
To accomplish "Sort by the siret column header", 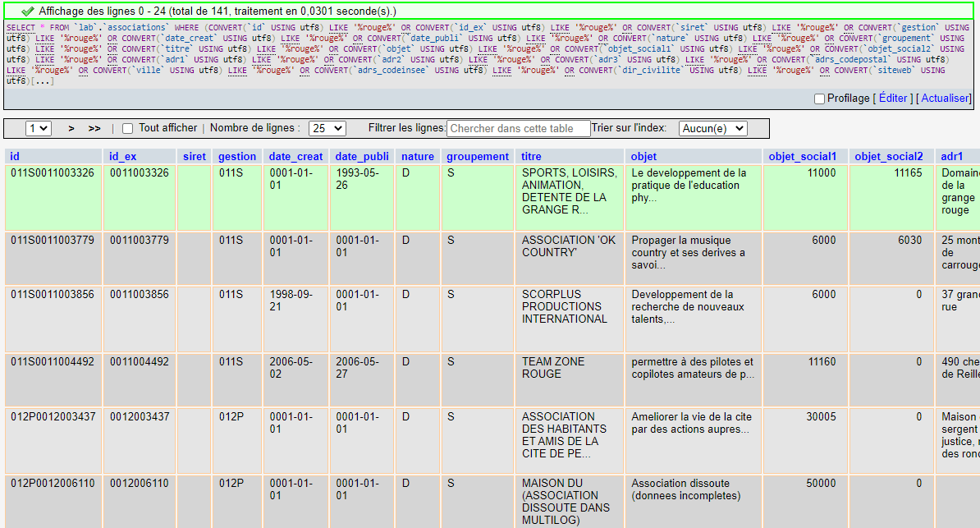I will tap(195, 156).
